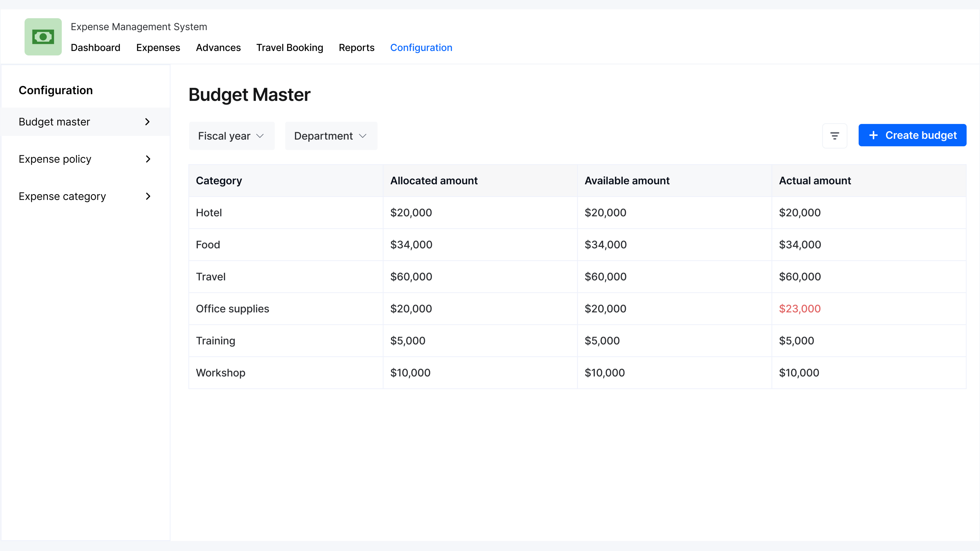Click the Configuration sidebar heading
This screenshot has height=551, width=980.
[56, 90]
